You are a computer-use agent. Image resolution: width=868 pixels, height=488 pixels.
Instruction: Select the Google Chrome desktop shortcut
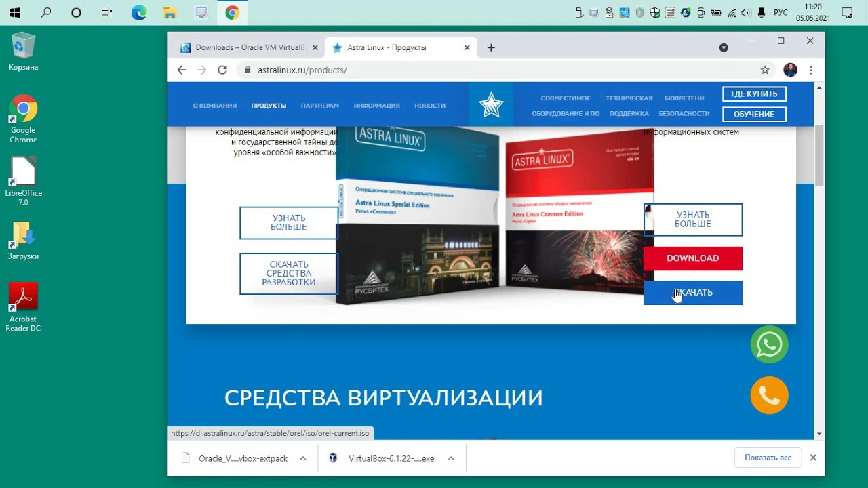click(24, 119)
